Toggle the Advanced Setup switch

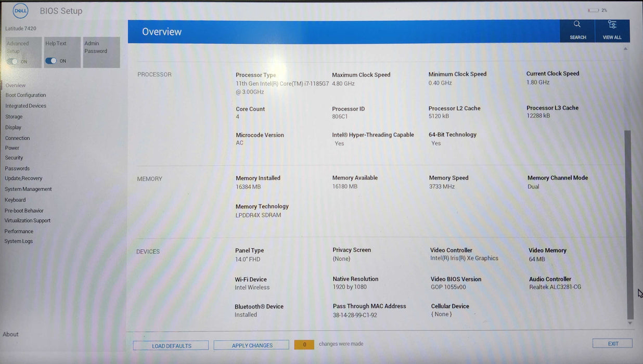coord(12,61)
